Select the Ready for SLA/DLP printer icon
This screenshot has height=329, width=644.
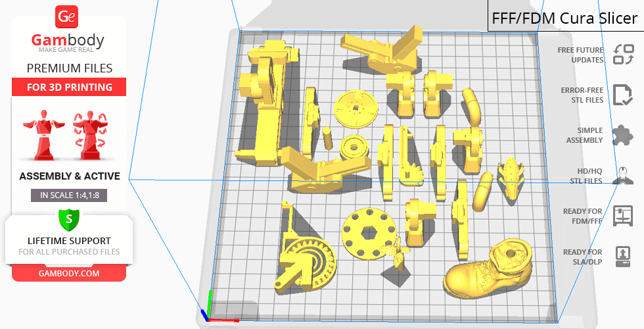(622, 256)
